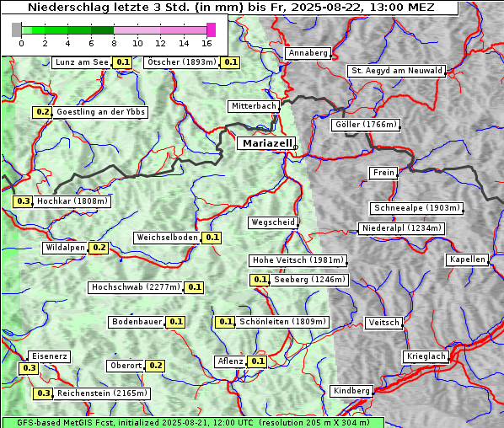Select the Krieglach label
Screen dimensions: 504x428
pos(426,356)
